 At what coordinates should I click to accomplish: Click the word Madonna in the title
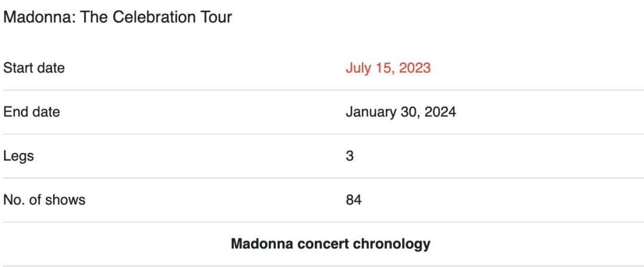(39, 17)
